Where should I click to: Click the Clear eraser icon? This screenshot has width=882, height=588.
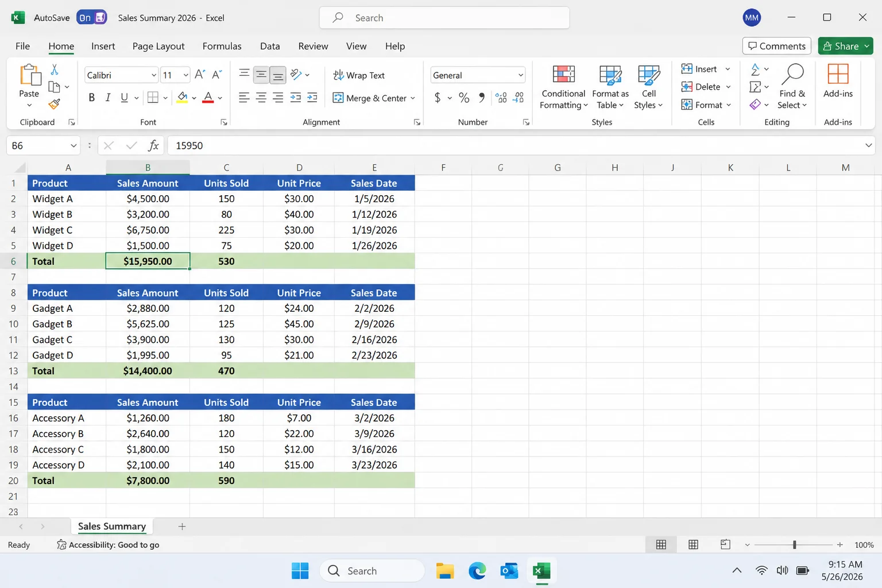[x=755, y=105]
